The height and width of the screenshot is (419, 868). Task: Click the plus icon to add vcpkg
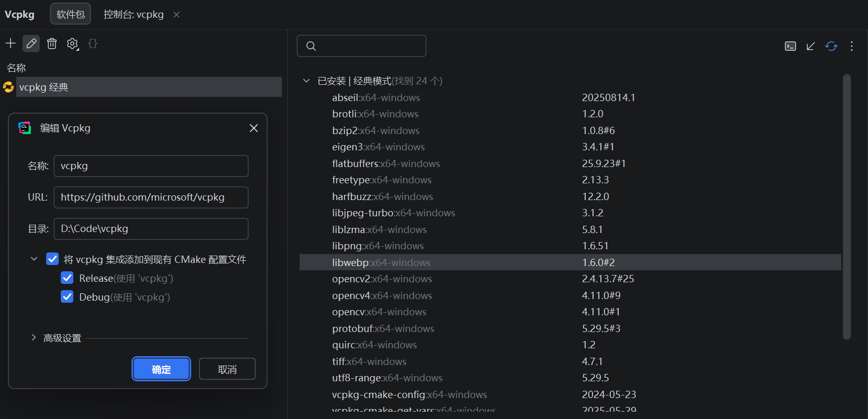click(x=10, y=43)
